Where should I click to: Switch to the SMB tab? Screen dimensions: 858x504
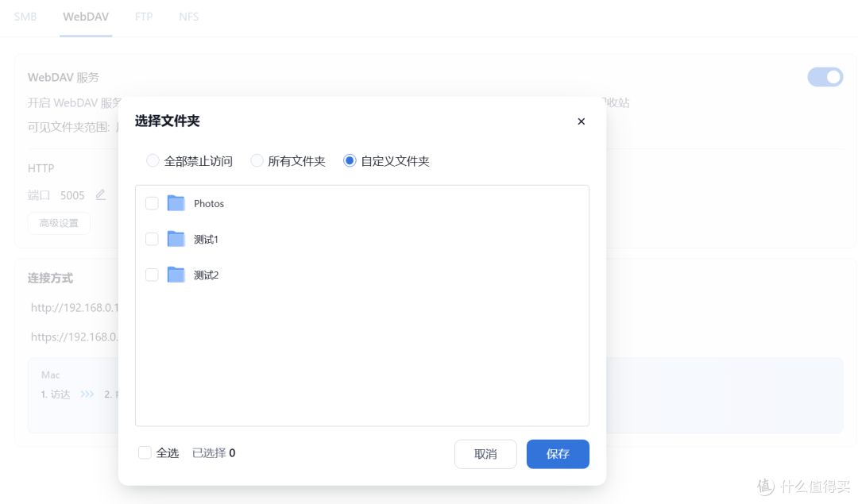click(x=25, y=16)
